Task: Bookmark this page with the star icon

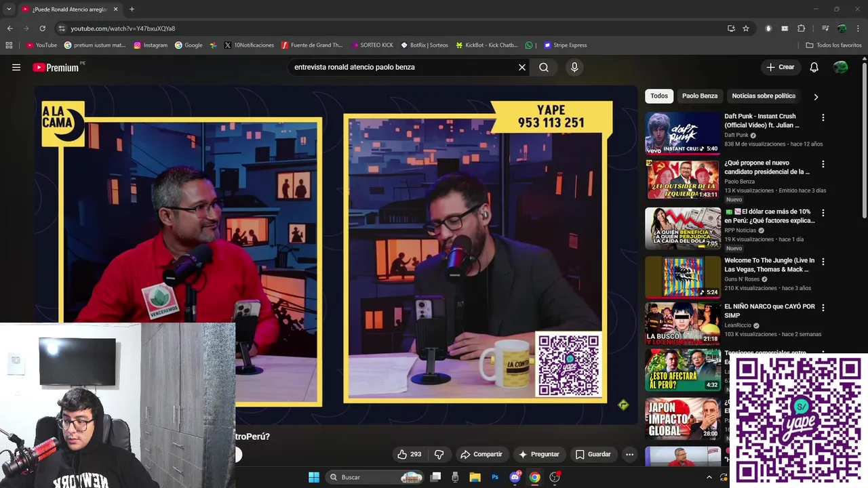Action: (746, 28)
